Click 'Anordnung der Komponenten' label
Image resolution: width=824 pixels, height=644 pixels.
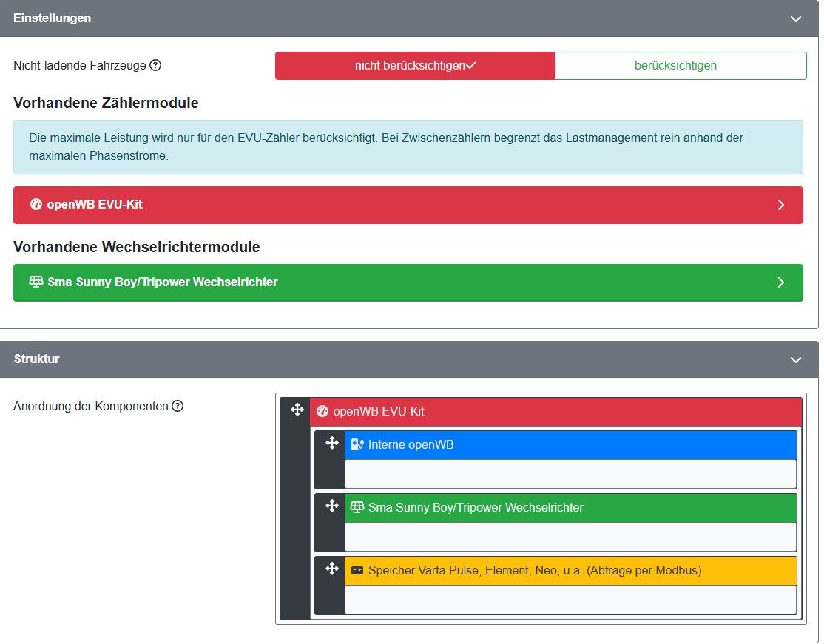point(91,406)
